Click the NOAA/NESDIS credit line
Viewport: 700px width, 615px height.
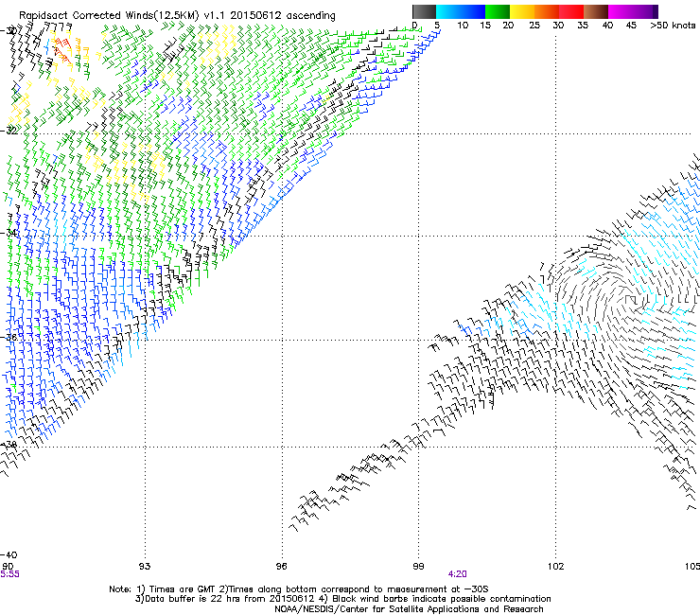coord(409,609)
